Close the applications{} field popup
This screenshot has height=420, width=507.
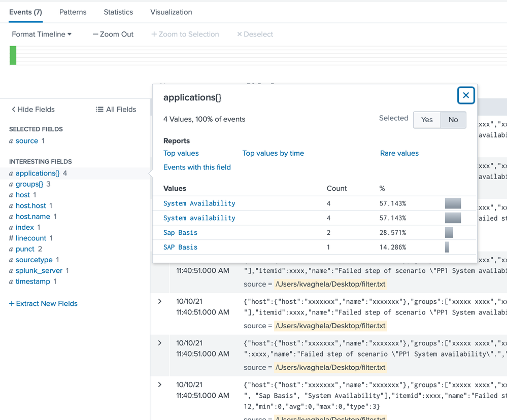pyautogui.click(x=465, y=95)
